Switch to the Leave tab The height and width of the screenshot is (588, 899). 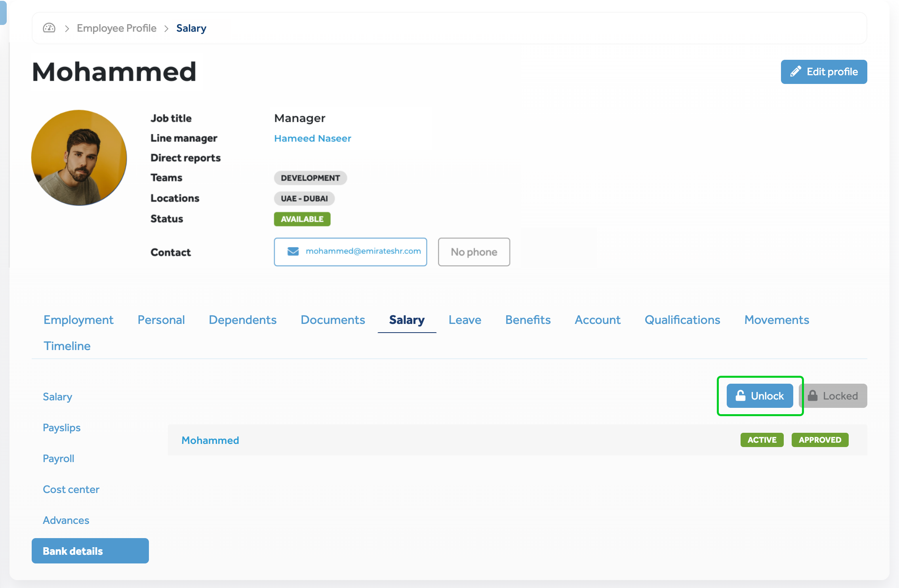point(465,320)
